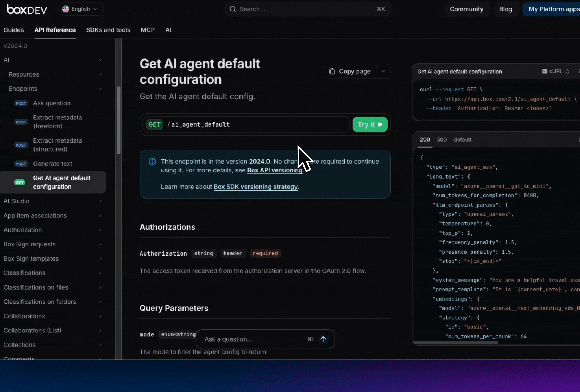Expand the Collaborations section
The width and height of the screenshot is (580, 392).
(53, 316)
